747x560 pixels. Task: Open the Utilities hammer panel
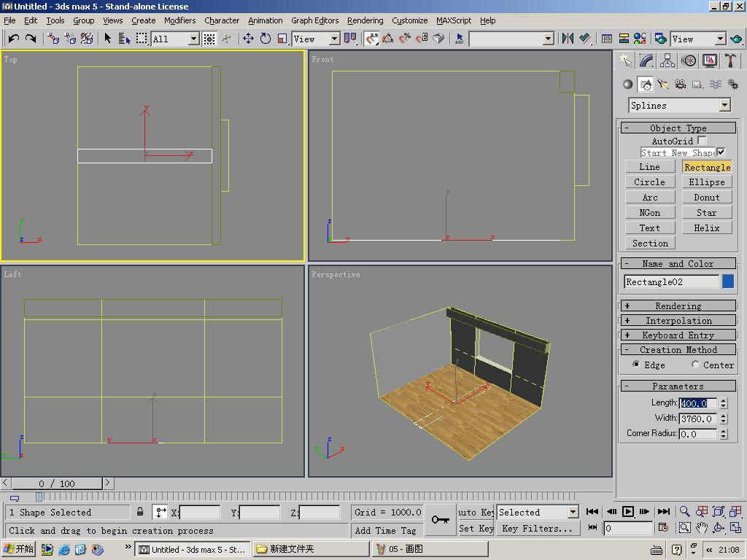(x=730, y=61)
